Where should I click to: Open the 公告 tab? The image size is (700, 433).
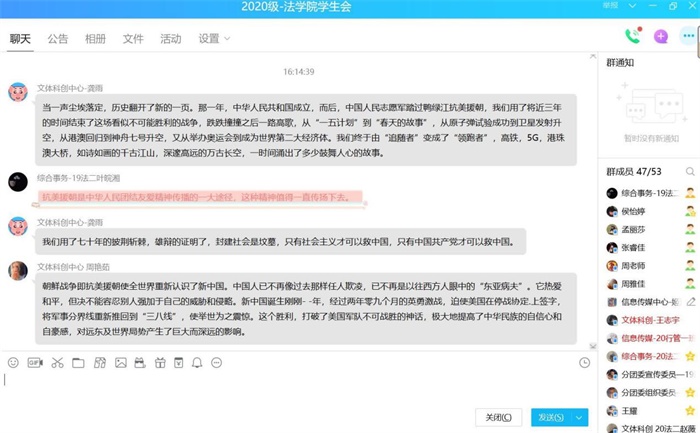[x=58, y=39]
